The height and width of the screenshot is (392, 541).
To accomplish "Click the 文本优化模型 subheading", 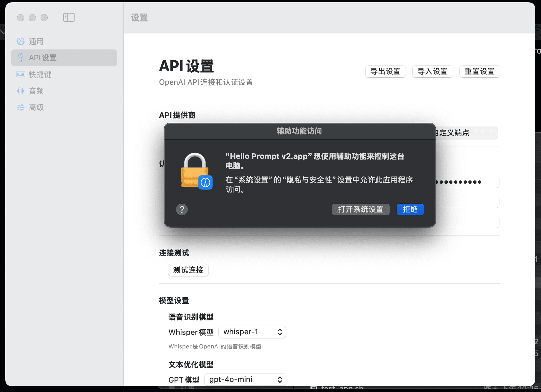I will point(191,365).
